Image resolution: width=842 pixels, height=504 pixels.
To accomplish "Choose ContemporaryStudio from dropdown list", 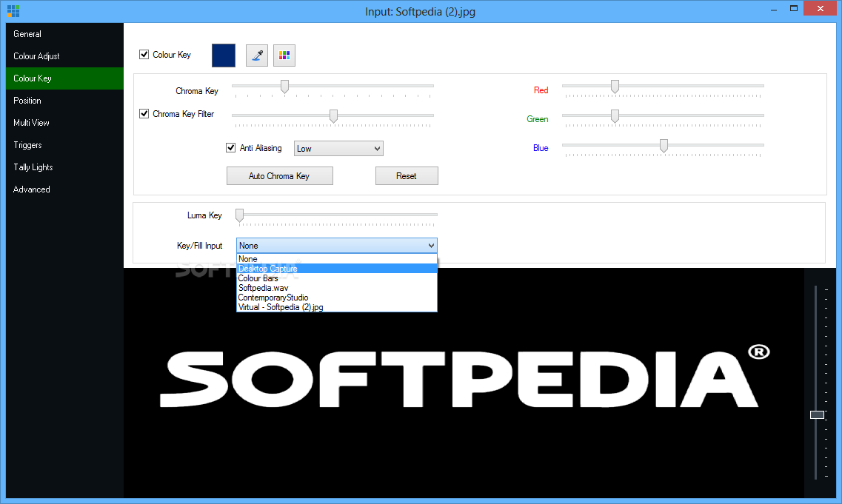I will [x=337, y=298].
